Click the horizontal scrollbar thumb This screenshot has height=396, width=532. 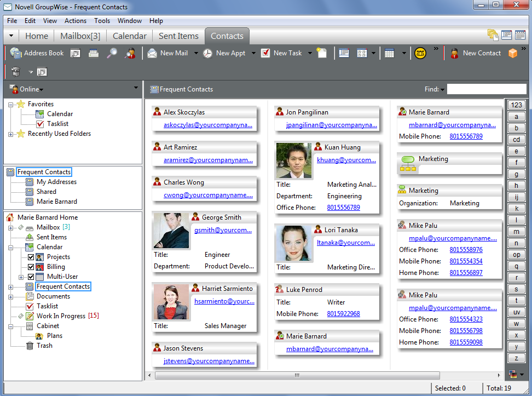click(297, 375)
